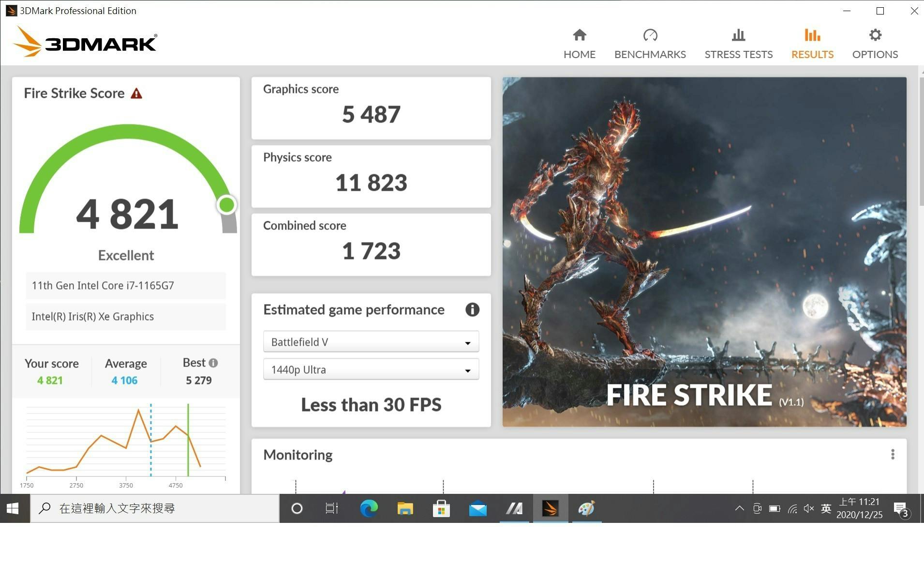Screen dimensions: 924x566
Task: Open Mail app from taskbar
Action: tap(477, 508)
